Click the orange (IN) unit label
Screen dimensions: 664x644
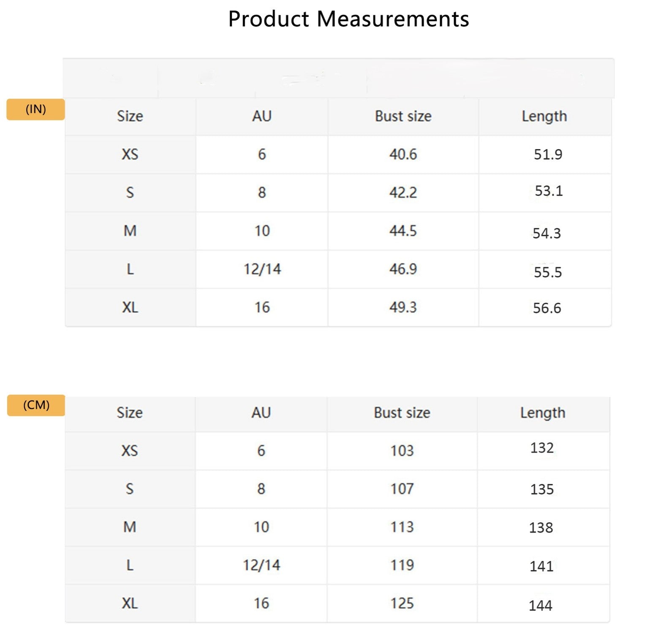[x=35, y=109]
